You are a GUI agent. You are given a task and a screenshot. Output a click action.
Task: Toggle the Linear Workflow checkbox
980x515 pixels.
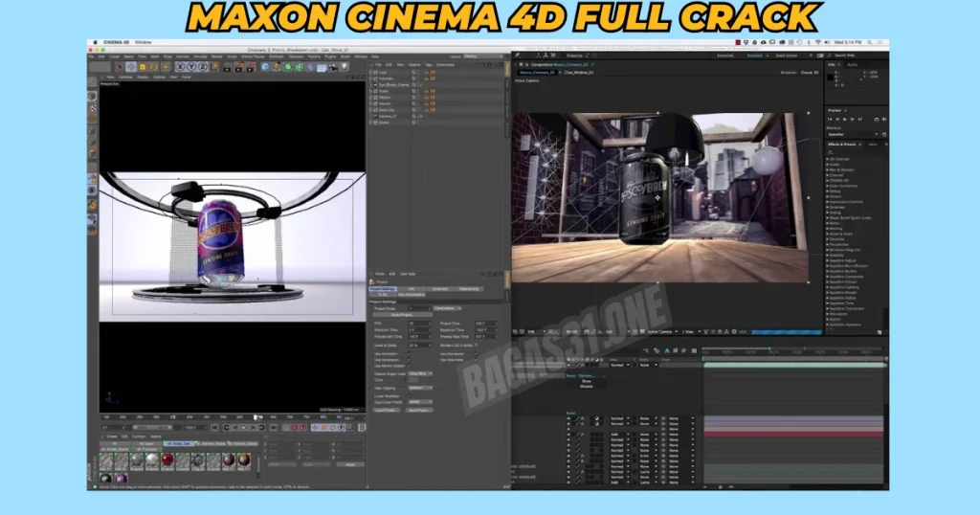click(x=410, y=395)
